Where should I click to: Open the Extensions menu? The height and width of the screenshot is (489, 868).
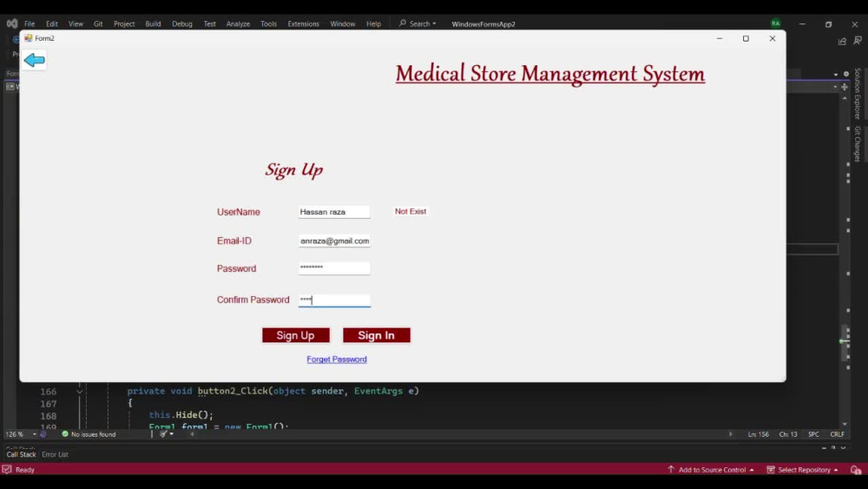pos(303,23)
